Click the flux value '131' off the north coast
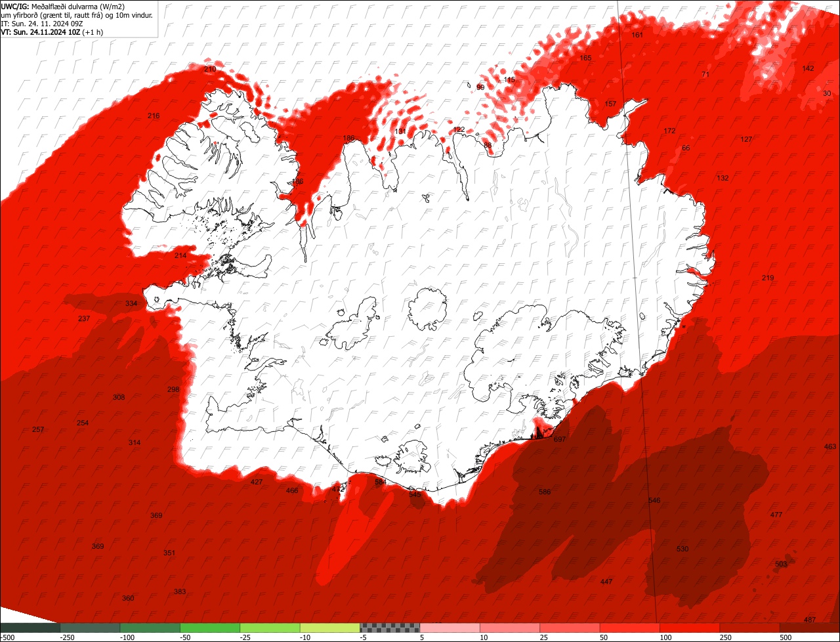The height and width of the screenshot is (642, 840). pyautogui.click(x=400, y=131)
